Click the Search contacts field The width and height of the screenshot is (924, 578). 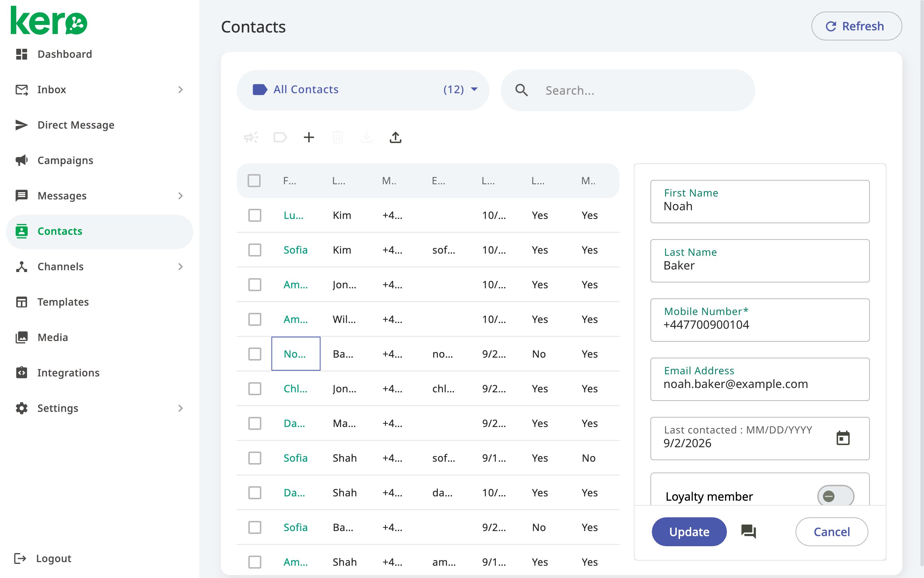[x=628, y=90]
